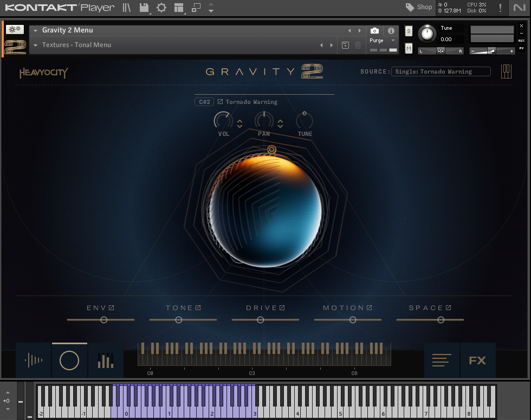The width and height of the screenshot is (531, 420).
Task: Toggle the Solo (S) button
Action: 409,31
